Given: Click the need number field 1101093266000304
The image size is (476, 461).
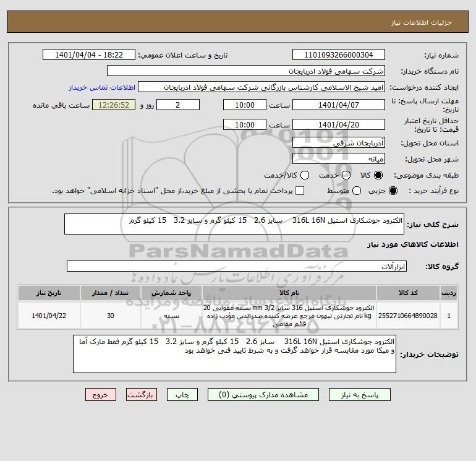Looking at the screenshot, I should tap(339, 55).
